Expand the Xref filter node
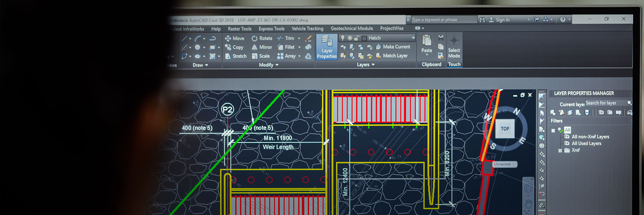Viewport: 644px width, 215px height. (x=560, y=150)
